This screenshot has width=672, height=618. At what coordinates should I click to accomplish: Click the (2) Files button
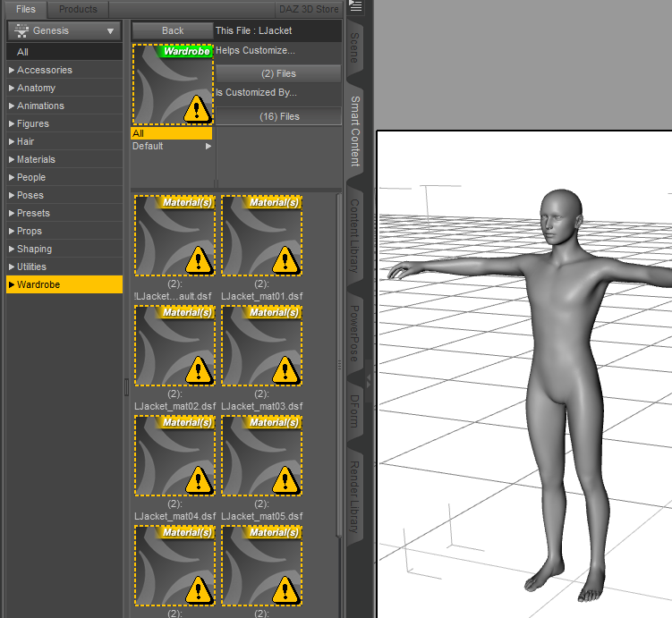pos(278,73)
